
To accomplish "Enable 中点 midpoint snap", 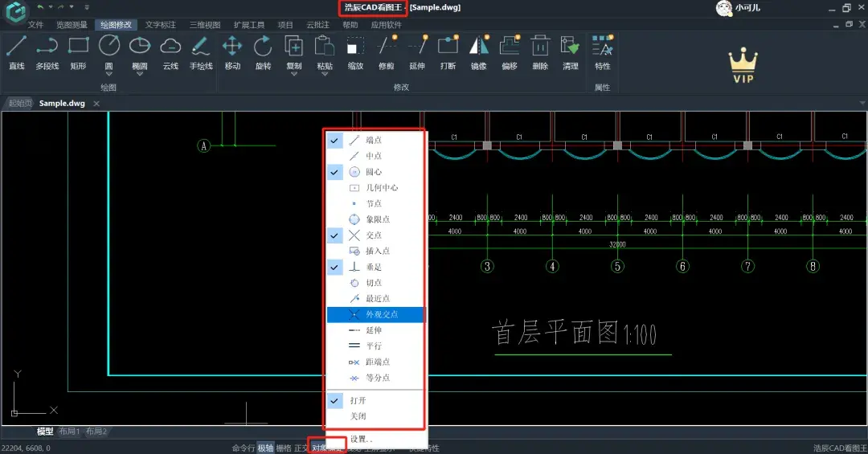I will point(376,156).
